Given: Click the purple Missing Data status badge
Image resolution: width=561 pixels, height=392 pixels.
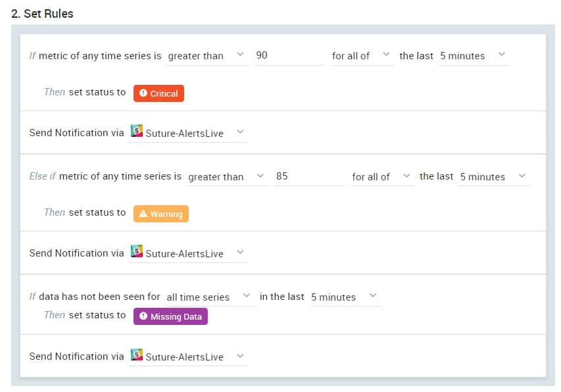Looking at the screenshot, I should coord(170,316).
